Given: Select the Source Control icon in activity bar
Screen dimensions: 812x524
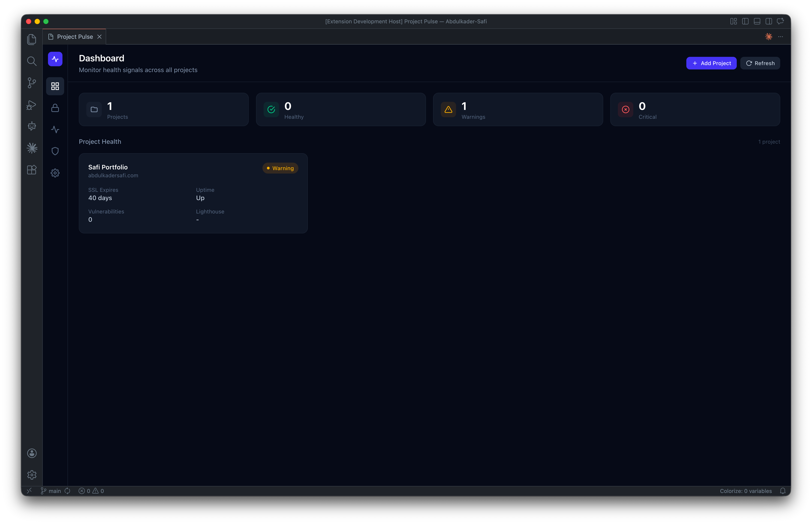Looking at the screenshot, I should [32, 83].
